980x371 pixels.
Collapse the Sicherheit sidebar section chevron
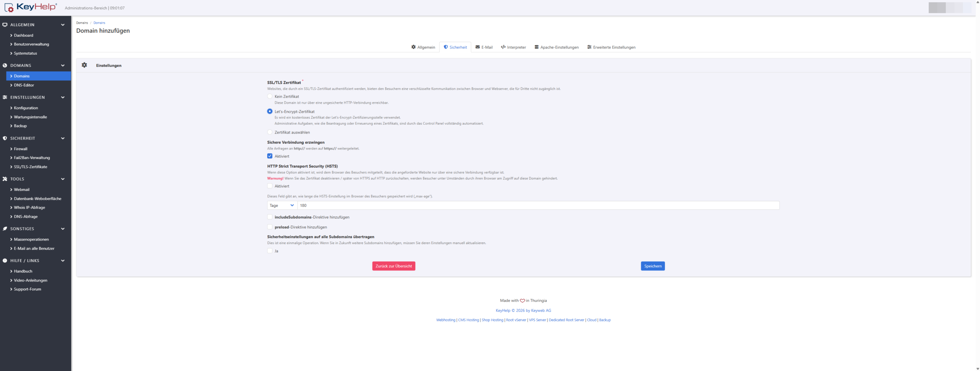(63, 138)
